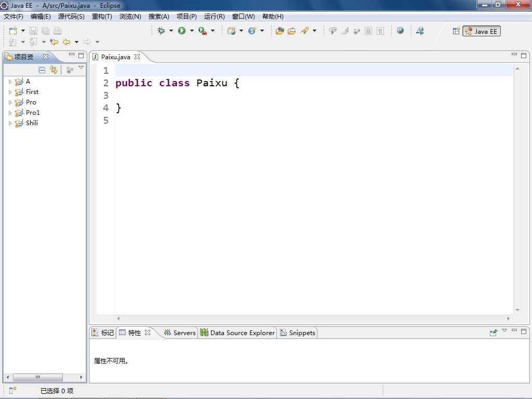Switch to the 标记 tab

(x=103, y=332)
